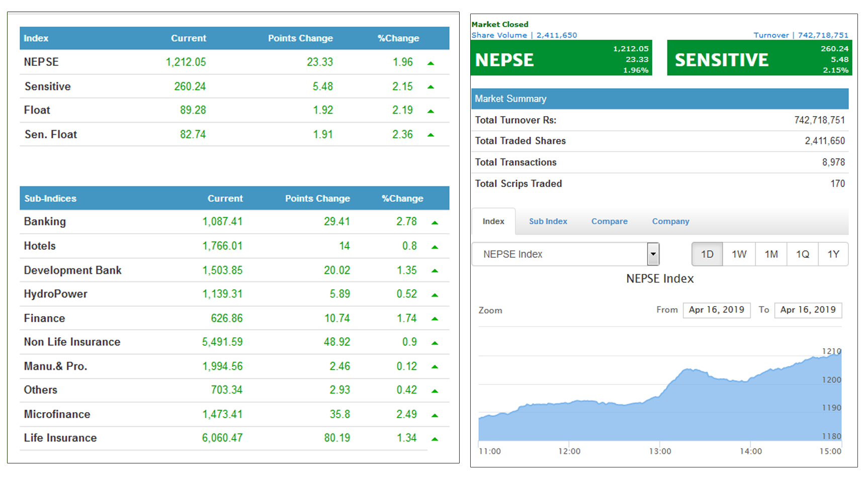Click the up arrow in Microfinance row

(435, 415)
